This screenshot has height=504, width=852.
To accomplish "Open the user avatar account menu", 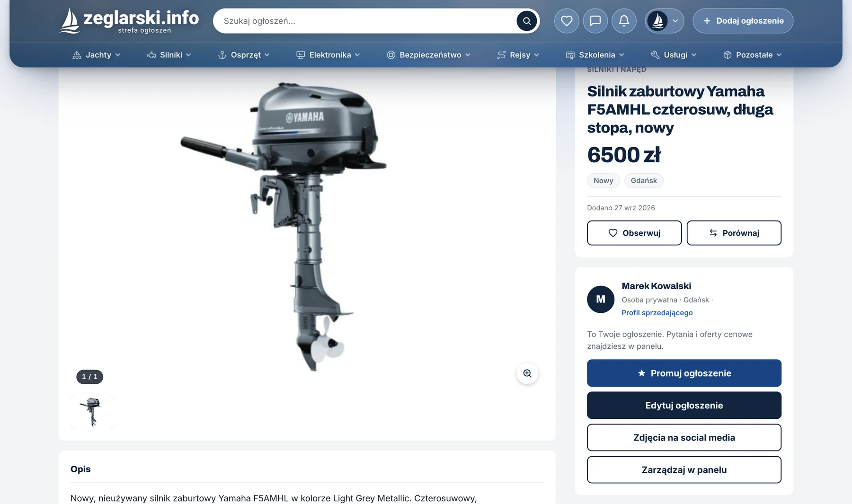I will pyautogui.click(x=665, y=21).
